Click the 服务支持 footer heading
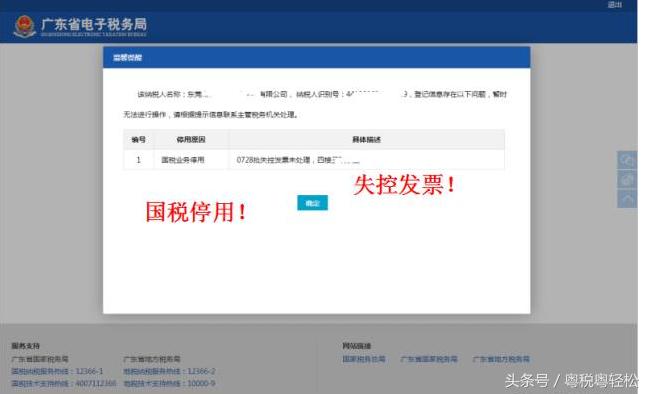 pyautogui.click(x=26, y=346)
